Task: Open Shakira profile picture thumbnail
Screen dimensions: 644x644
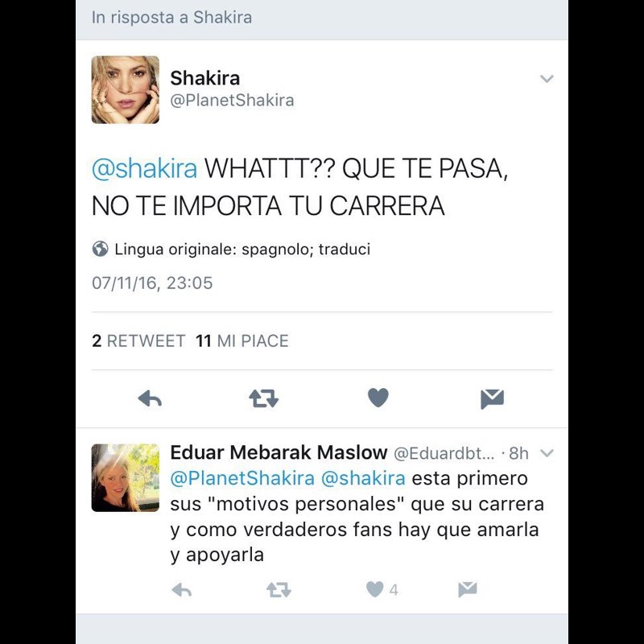Action: click(x=126, y=89)
